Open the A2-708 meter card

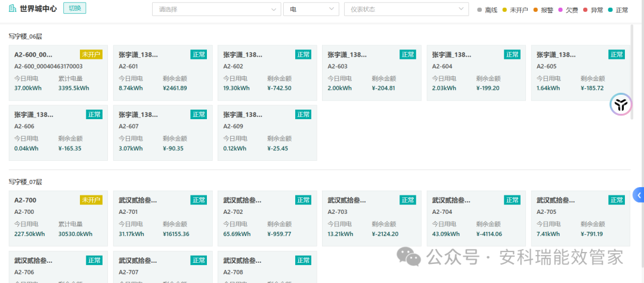click(x=267, y=267)
